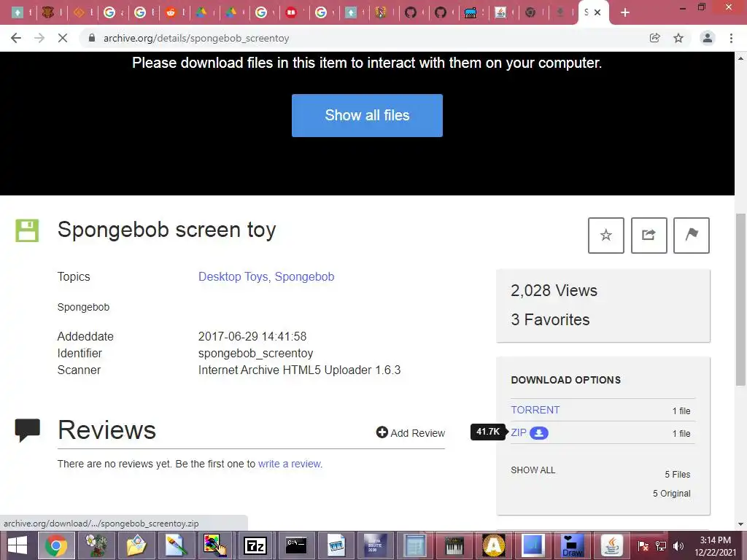Open the piano keyboard taskbar app
Image resolution: width=747 pixels, height=560 pixels.
(454, 545)
